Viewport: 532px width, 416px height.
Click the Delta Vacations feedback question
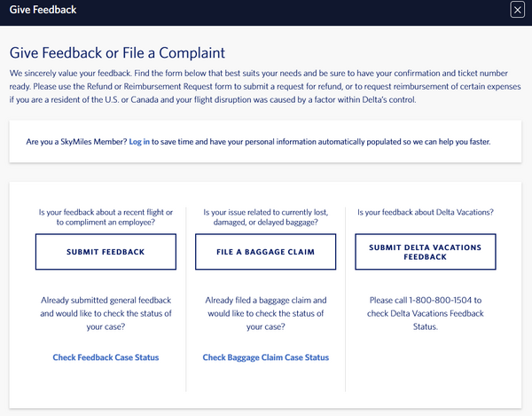click(x=425, y=213)
